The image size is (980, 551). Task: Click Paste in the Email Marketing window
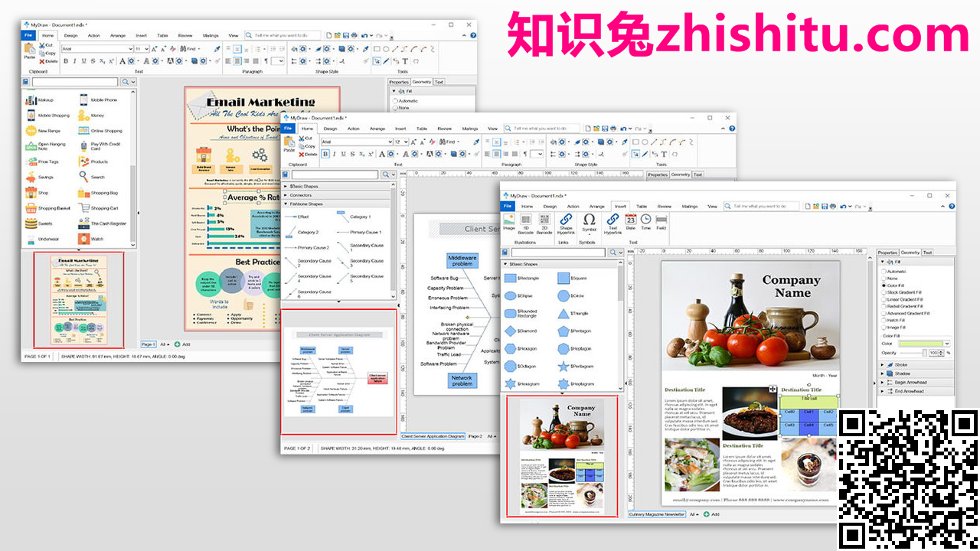coord(29,52)
